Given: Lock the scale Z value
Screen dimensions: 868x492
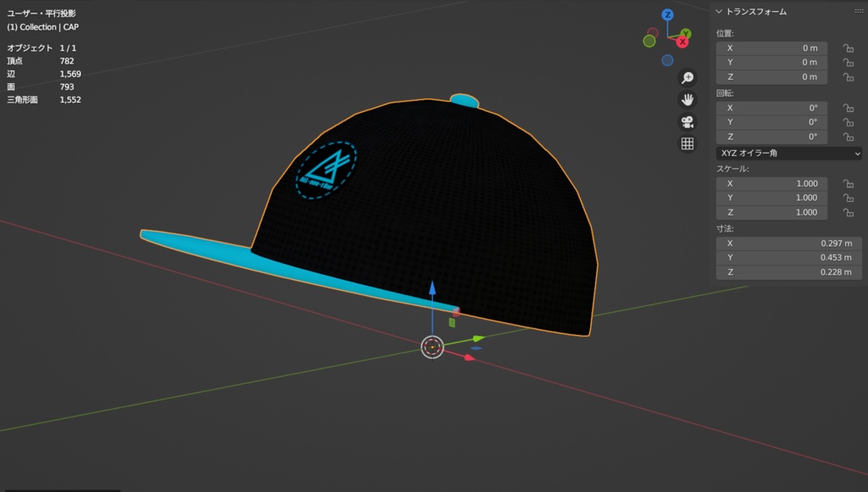Looking at the screenshot, I should [x=848, y=212].
